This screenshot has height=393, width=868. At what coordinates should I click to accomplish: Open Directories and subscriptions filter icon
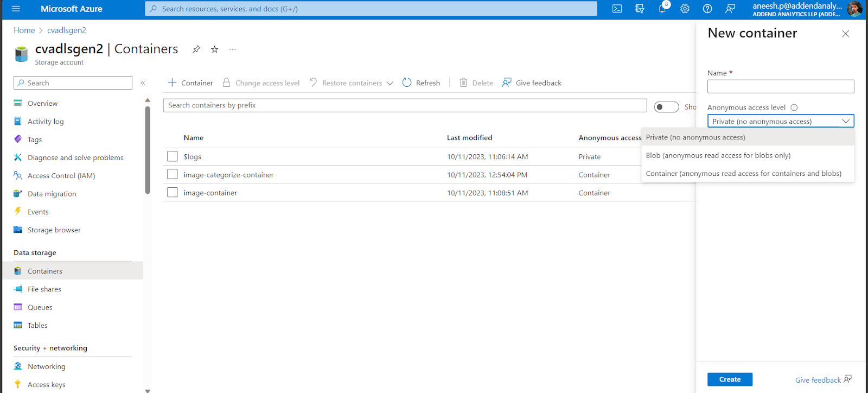[x=640, y=9]
